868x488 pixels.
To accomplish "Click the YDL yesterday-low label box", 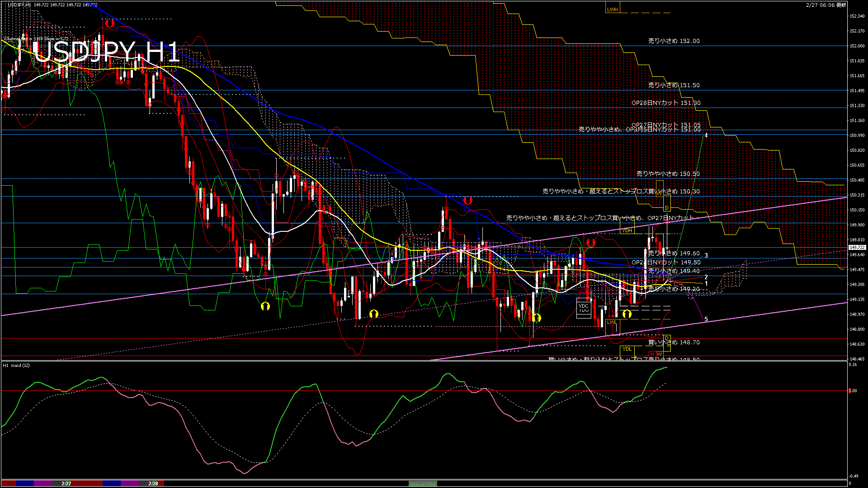I will point(627,349).
